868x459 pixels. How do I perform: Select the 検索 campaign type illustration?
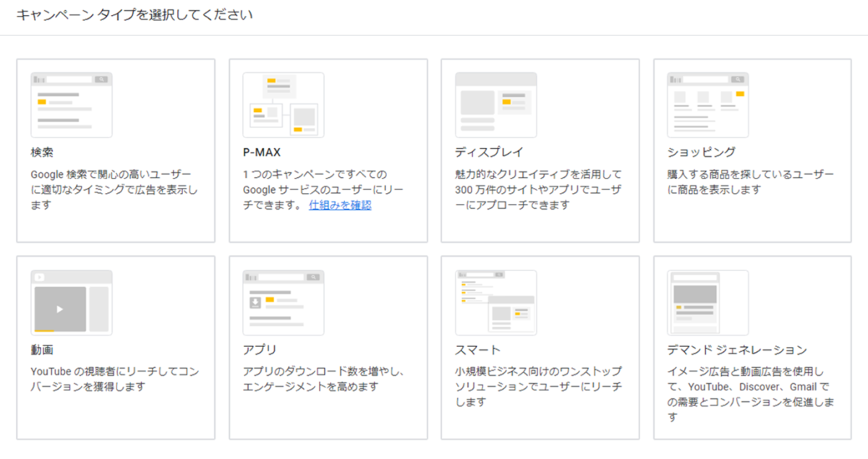click(72, 105)
